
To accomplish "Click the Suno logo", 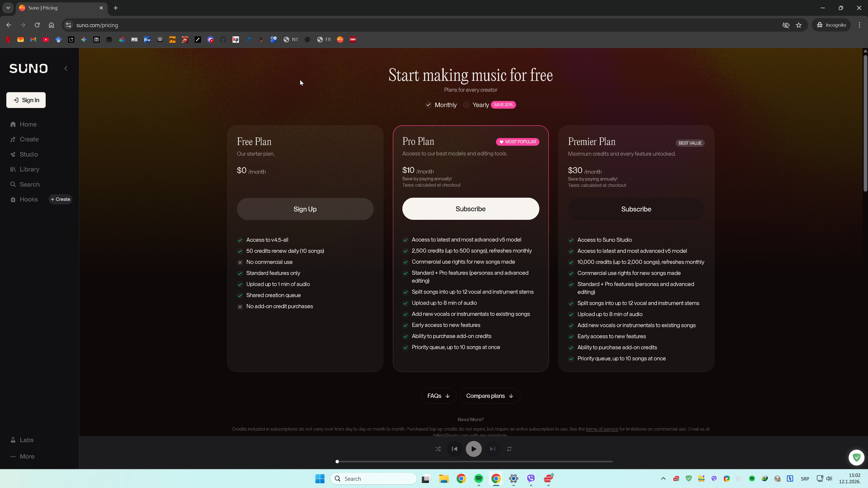I will pos(29,68).
